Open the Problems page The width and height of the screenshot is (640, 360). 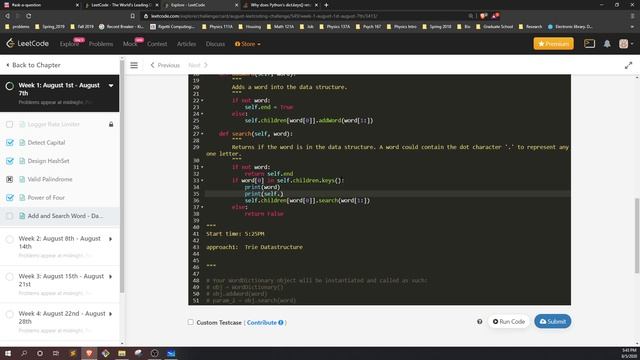[101, 44]
